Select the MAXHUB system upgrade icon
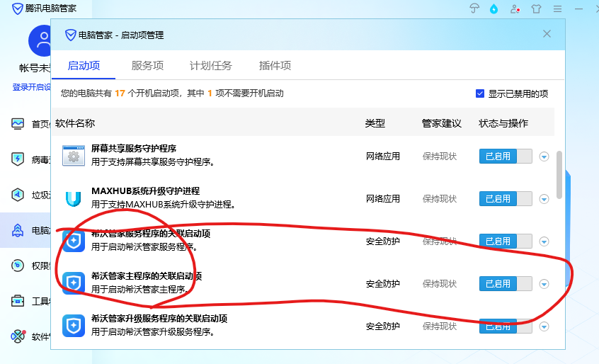This screenshot has height=364, width=599. 74,198
